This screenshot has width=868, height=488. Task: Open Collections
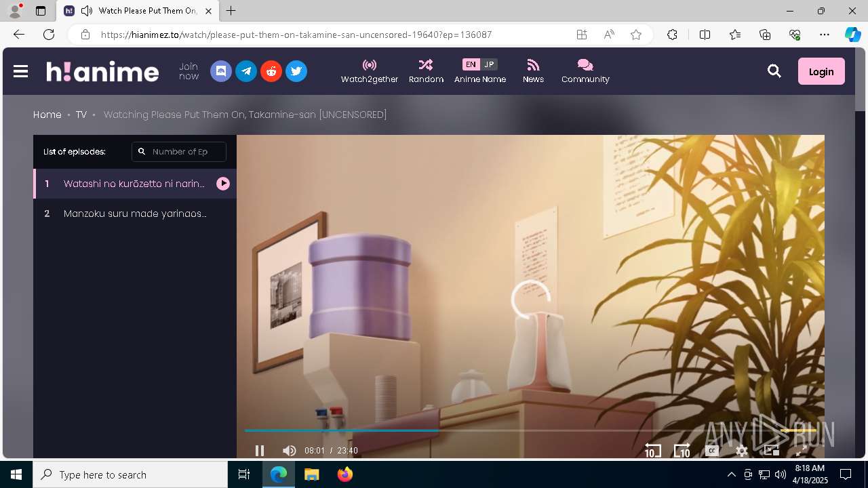pos(765,35)
